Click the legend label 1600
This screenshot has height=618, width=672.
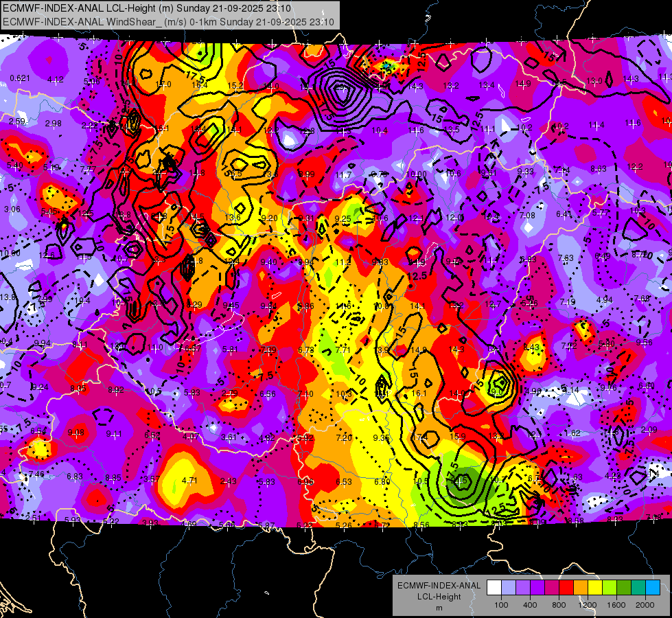click(616, 605)
